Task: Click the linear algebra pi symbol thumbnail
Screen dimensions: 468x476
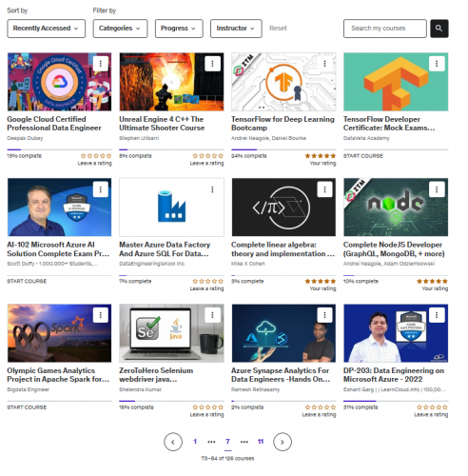Action: 283,208
